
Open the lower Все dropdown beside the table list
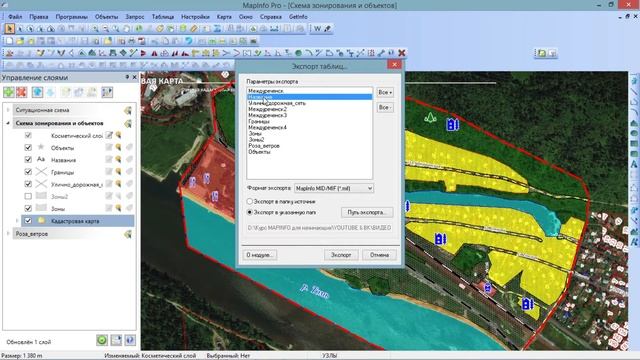[384, 107]
